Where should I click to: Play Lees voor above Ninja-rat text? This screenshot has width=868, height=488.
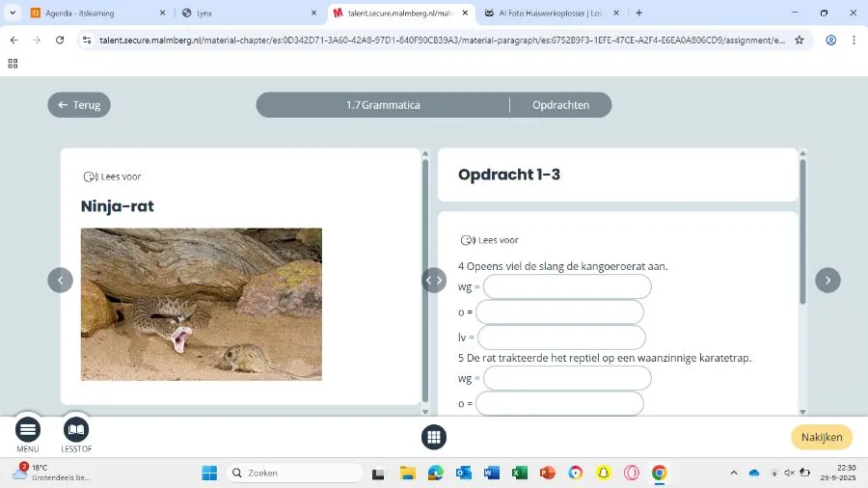(113, 176)
